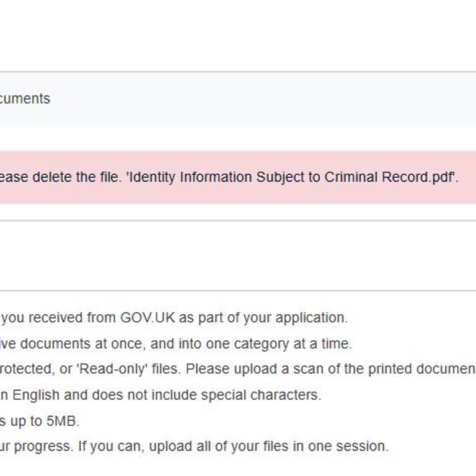This screenshot has height=476, width=476.
Task: Click the 'up to 5MB' size limit text
Action: pos(45,421)
